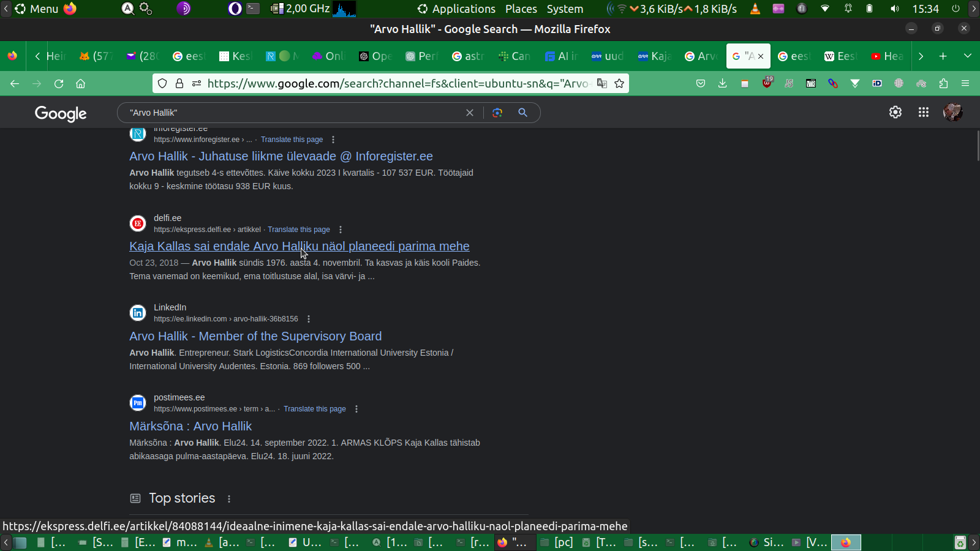Viewport: 980px width, 551px height.
Task: Switch to the 'Perf' tab
Action: click(x=421, y=56)
